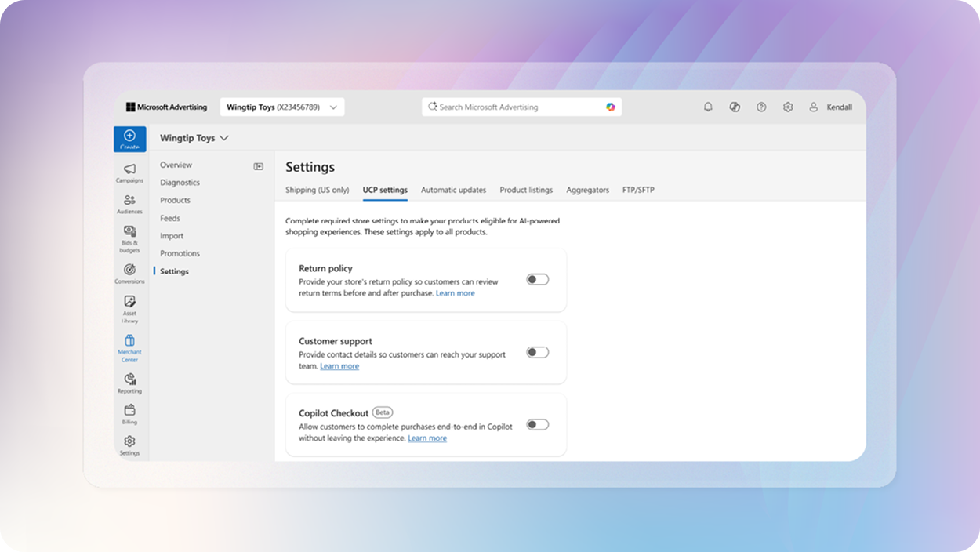Switch to Product listings tab
Viewport: 980px width, 552px height.
526,190
